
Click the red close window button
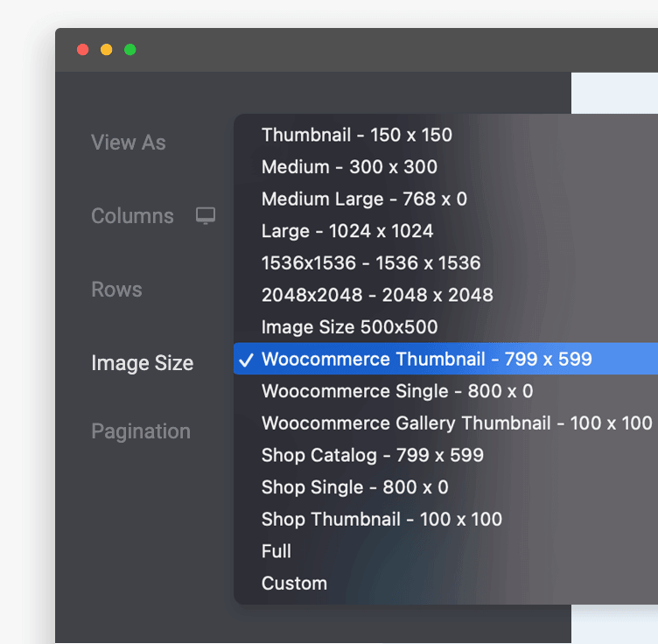coord(83,50)
